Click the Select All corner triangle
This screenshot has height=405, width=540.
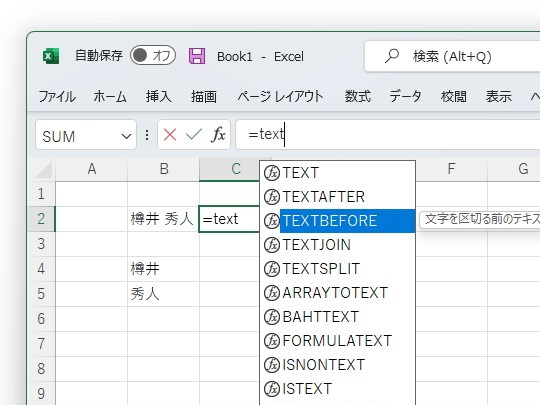pos(44,169)
